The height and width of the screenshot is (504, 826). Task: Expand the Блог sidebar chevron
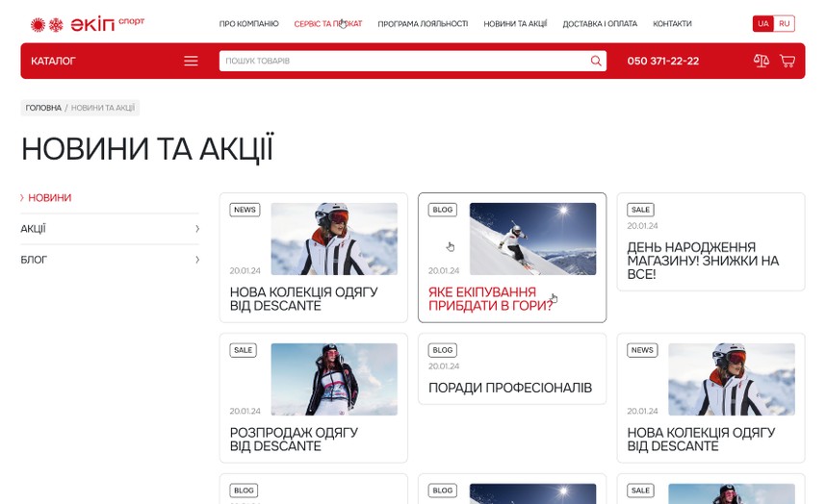pos(197,260)
